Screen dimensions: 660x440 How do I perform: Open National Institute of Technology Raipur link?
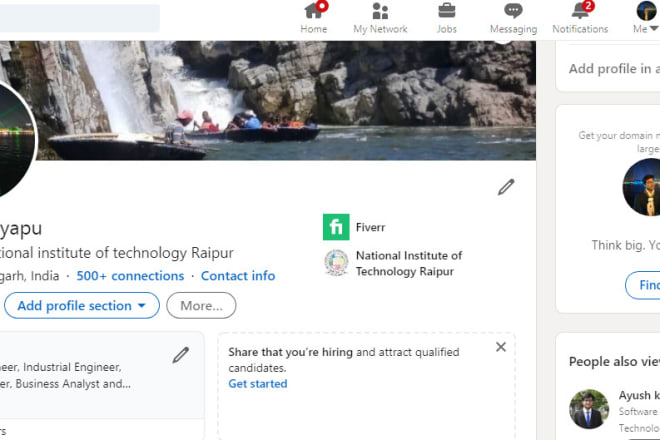tap(409, 263)
